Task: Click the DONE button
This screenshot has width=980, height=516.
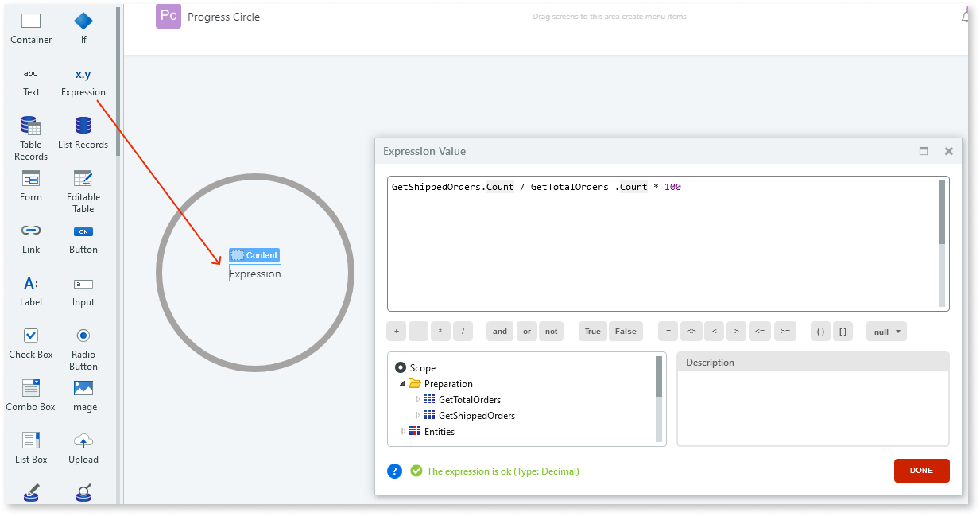Action: pos(921,470)
